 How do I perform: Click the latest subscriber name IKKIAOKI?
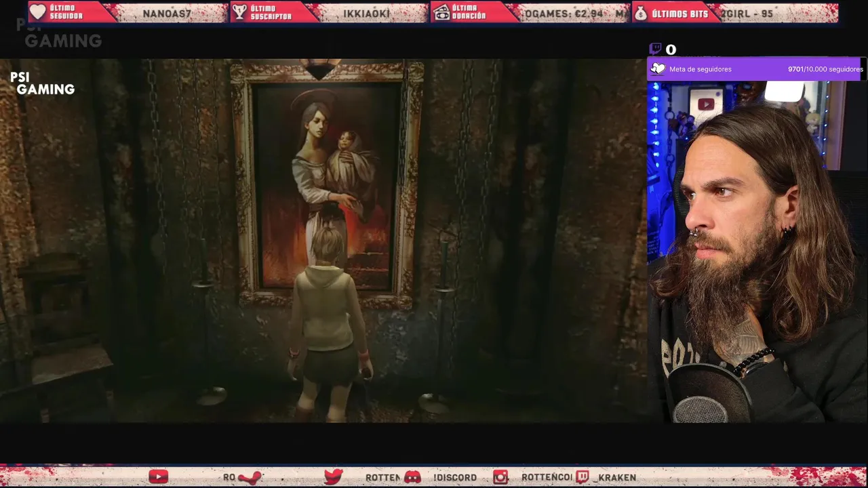(366, 13)
